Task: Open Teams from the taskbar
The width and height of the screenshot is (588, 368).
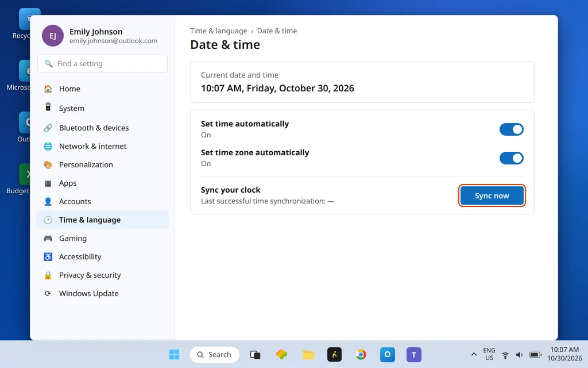Action: point(414,354)
